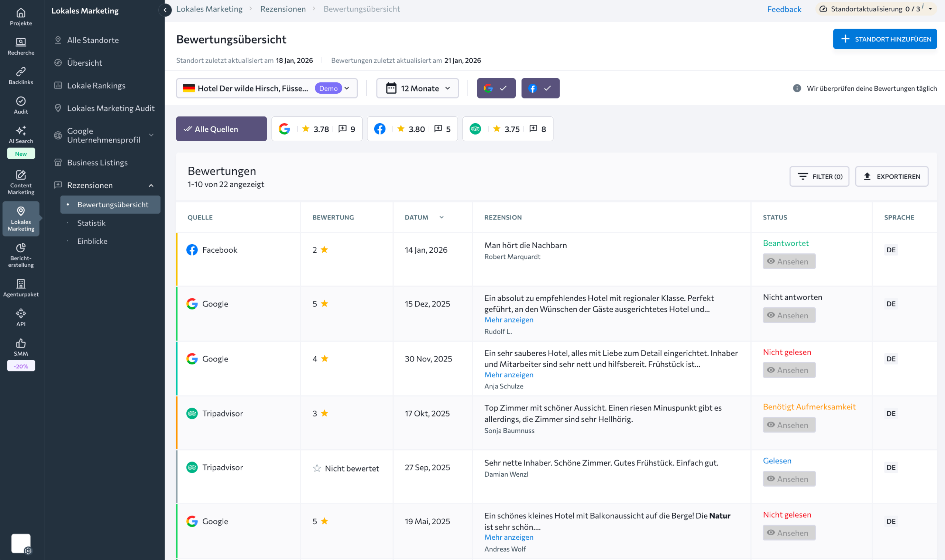Open the 12 Monate time range dropdown
This screenshot has height=560, width=945.
(x=417, y=88)
